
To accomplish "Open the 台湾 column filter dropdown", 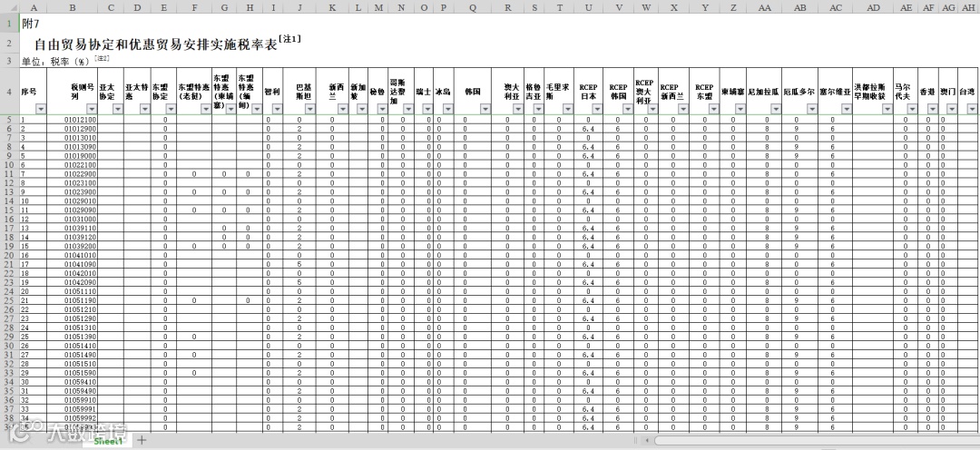I will (972, 109).
